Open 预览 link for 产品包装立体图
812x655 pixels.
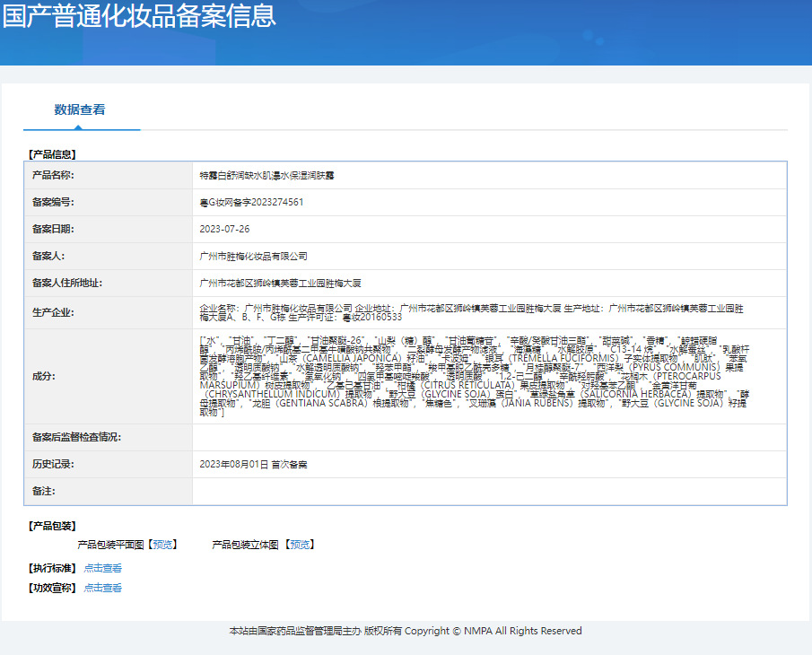[300, 545]
